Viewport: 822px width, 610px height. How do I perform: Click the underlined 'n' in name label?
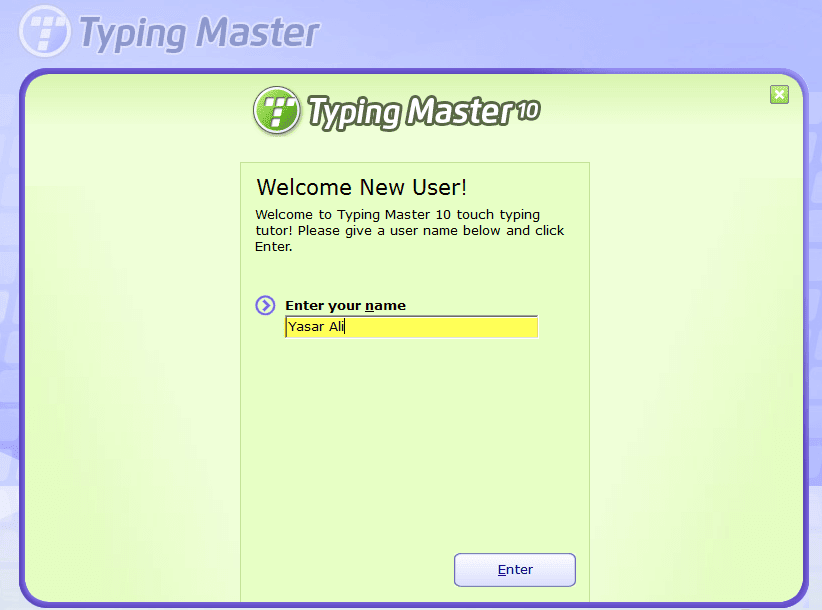(369, 307)
